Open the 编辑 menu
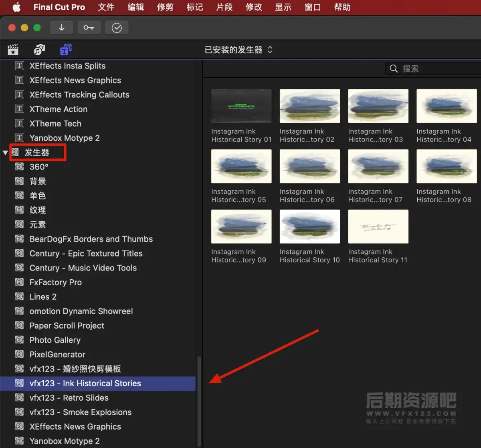 136,7
